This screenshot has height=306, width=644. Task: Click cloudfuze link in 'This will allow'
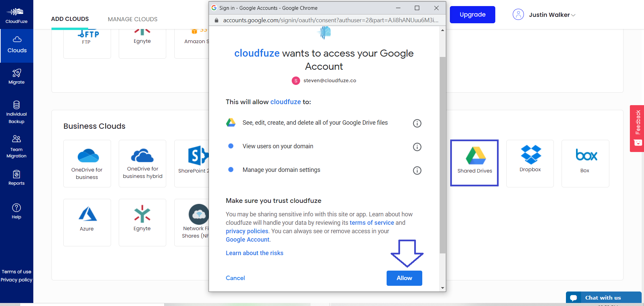(286, 102)
